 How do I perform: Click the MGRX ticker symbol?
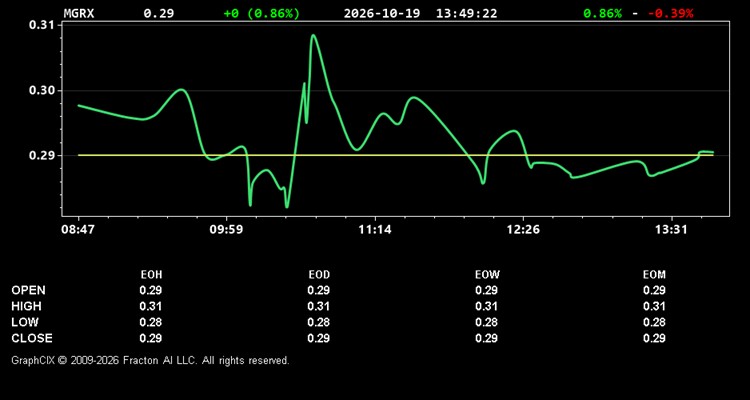pyautogui.click(x=79, y=13)
